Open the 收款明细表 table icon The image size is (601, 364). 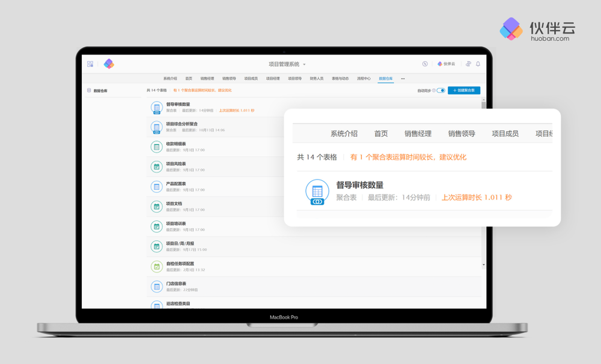[x=156, y=147]
